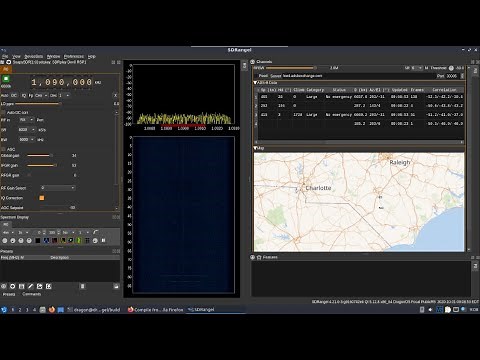Open the taskbar start menu icon

click(x=4, y=310)
